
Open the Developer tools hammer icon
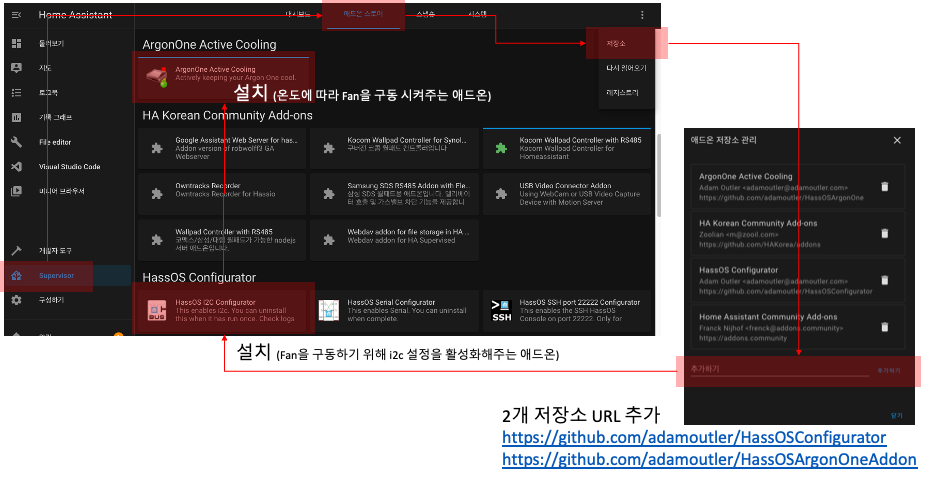pyautogui.click(x=17, y=250)
